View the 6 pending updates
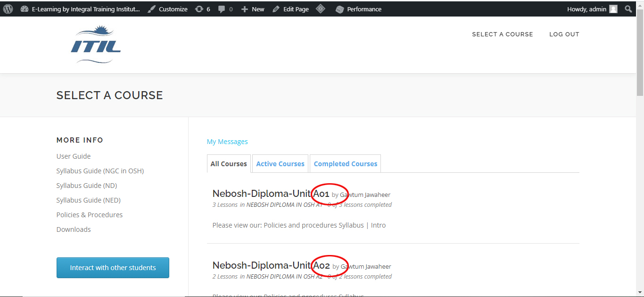Viewport: 644px width, 297px height. point(203,9)
